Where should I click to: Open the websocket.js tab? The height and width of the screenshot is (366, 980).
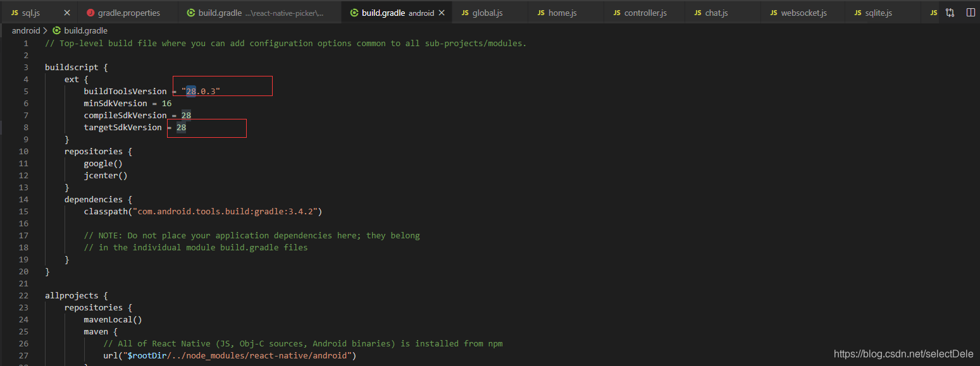(803, 13)
